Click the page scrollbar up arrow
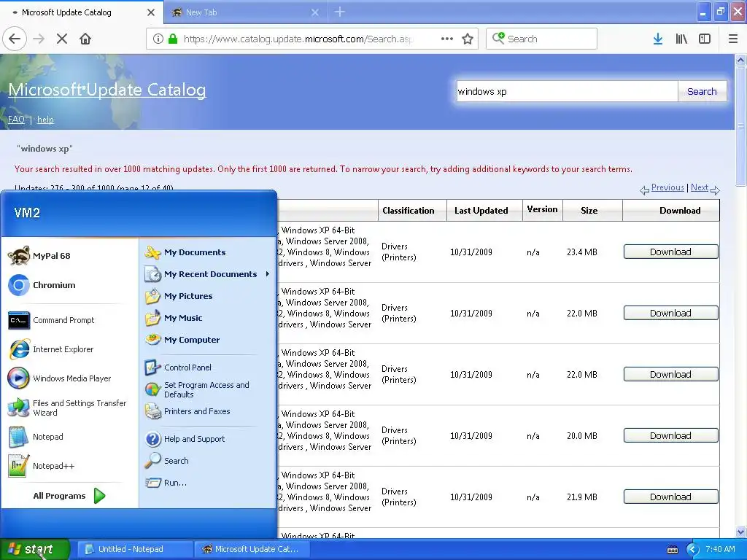The width and height of the screenshot is (747, 560). (740, 61)
